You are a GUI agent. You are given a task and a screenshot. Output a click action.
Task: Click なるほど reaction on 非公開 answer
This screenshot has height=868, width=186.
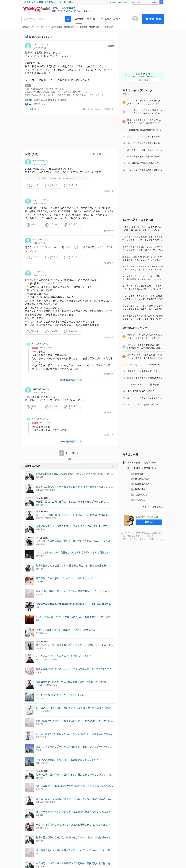[34, 332]
